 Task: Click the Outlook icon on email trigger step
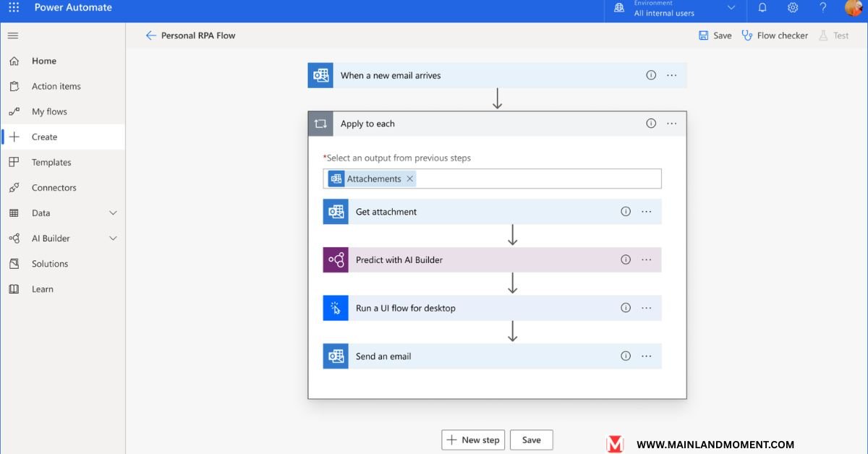320,75
